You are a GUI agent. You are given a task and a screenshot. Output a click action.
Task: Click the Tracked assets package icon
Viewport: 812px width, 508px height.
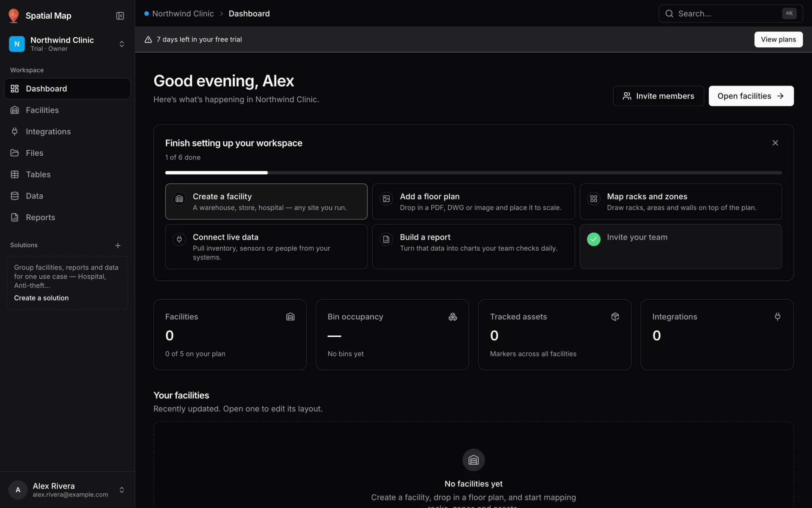pyautogui.click(x=615, y=317)
